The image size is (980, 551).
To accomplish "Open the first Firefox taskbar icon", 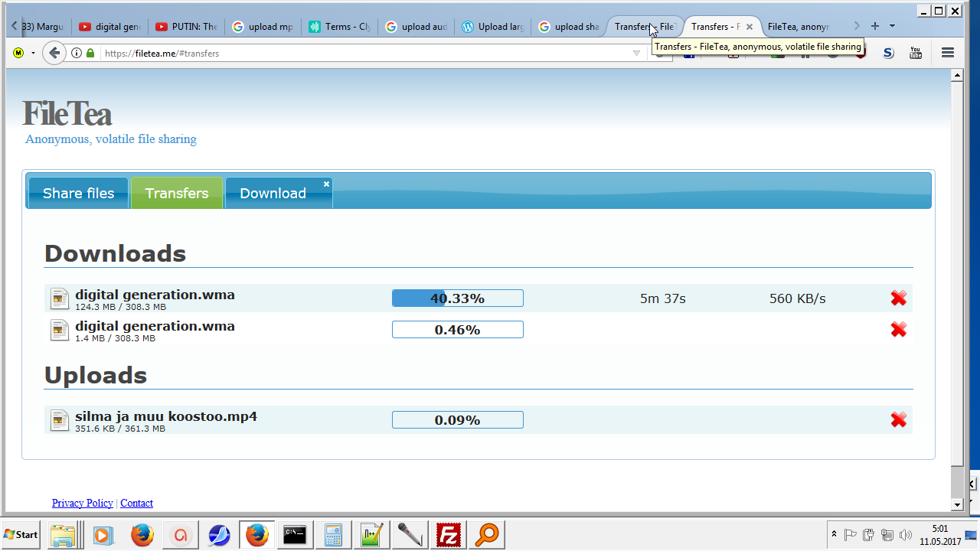I will click(142, 535).
